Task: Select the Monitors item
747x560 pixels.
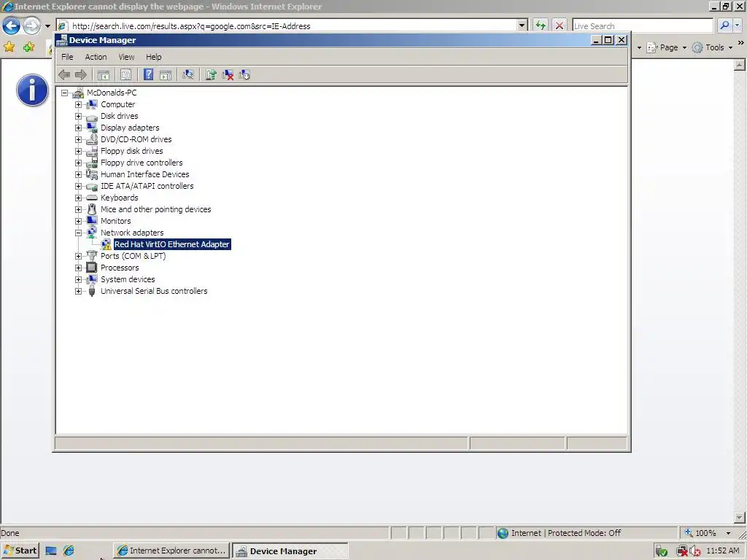Action: (x=116, y=221)
